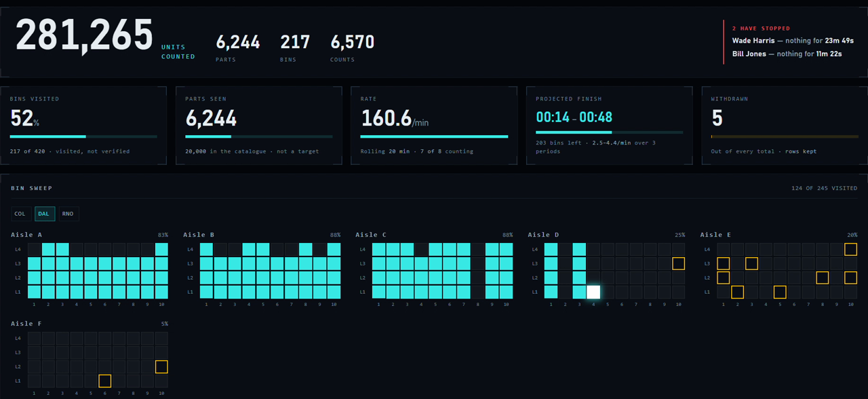The height and width of the screenshot is (399, 868).
Task: Select Aisle B bin column 8 level L4
Action: click(305, 249)
